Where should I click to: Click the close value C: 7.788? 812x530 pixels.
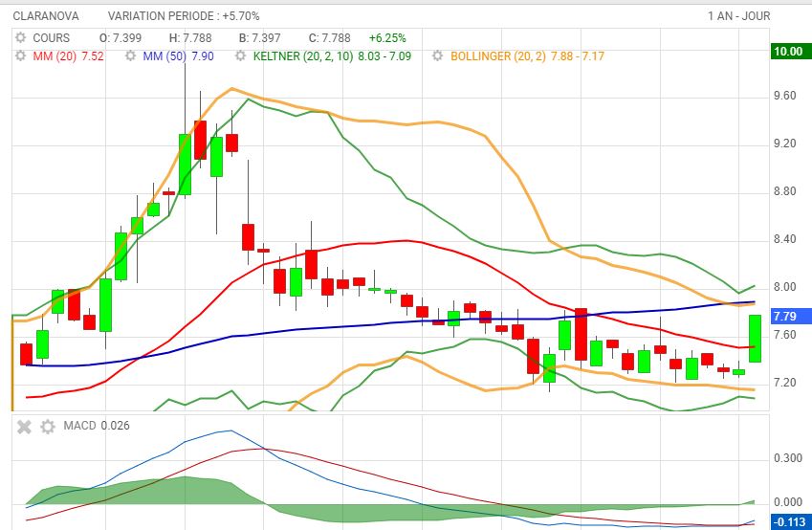[329, 38]
